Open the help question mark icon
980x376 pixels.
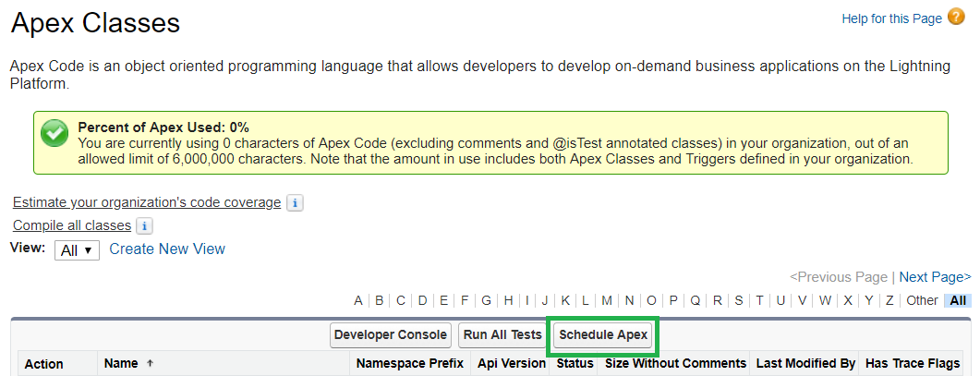(x=956, y=17)
